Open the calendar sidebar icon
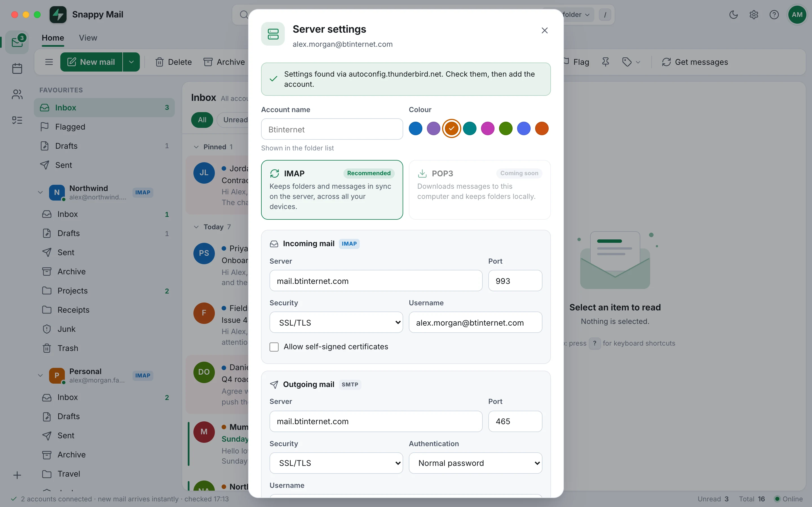The width and height of the screenshot is (812, 507). coord(17,68)
